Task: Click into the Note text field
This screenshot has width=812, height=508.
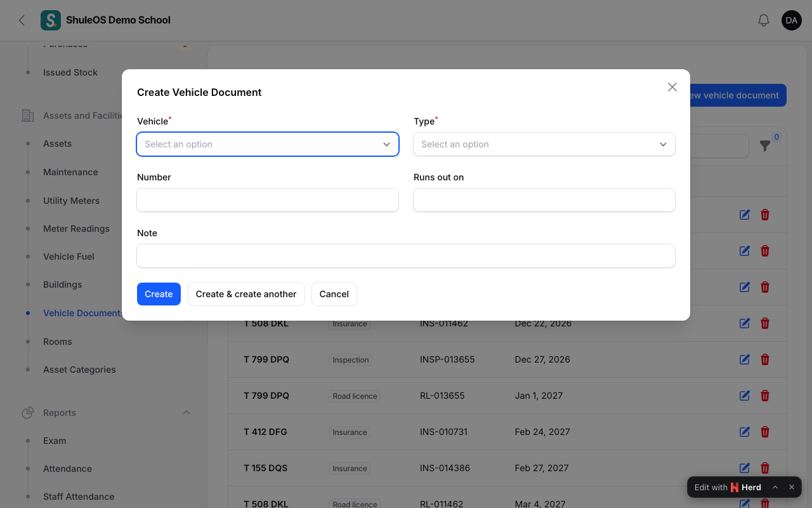Action: point(406,256)
